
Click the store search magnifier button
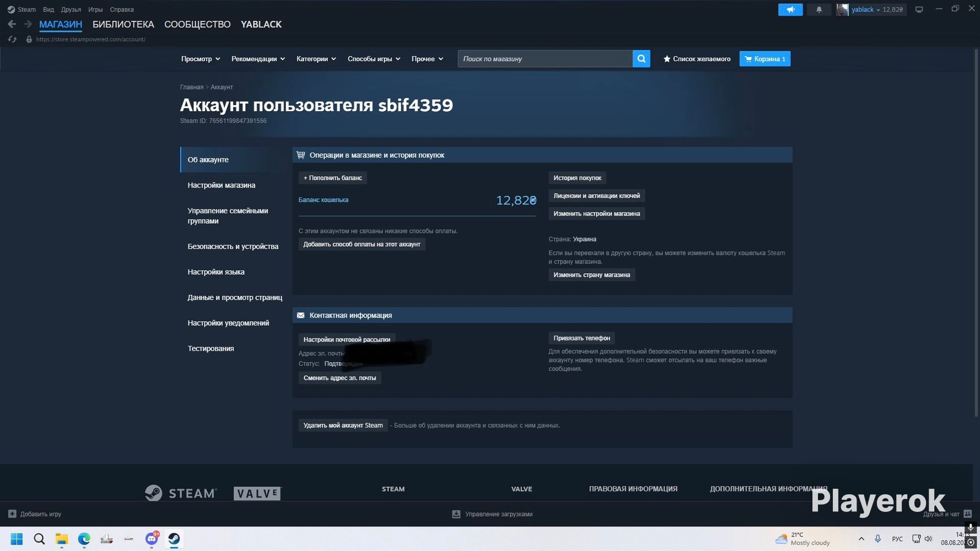(642, 59)
